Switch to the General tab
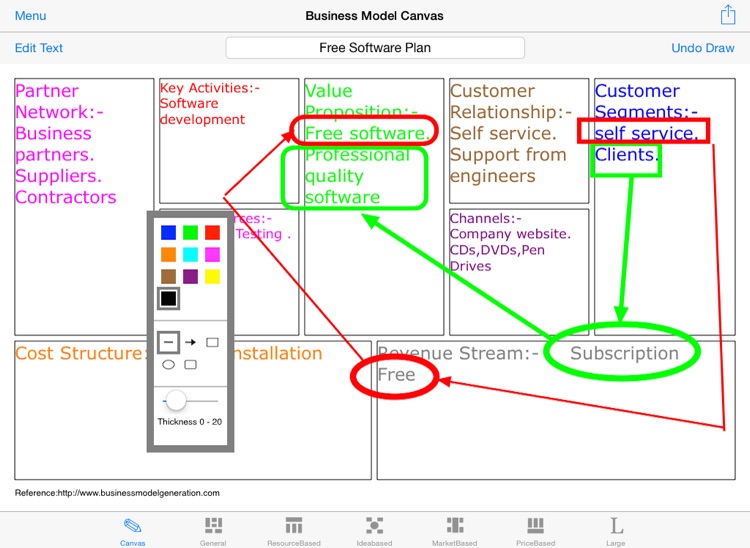The height and width of the screenshot is (548, 750). 213,532
